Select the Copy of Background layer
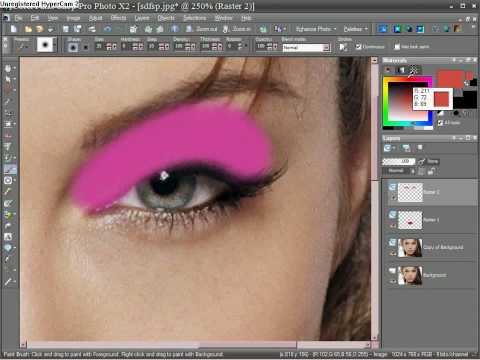480x360 pixels. pos(432,247)
